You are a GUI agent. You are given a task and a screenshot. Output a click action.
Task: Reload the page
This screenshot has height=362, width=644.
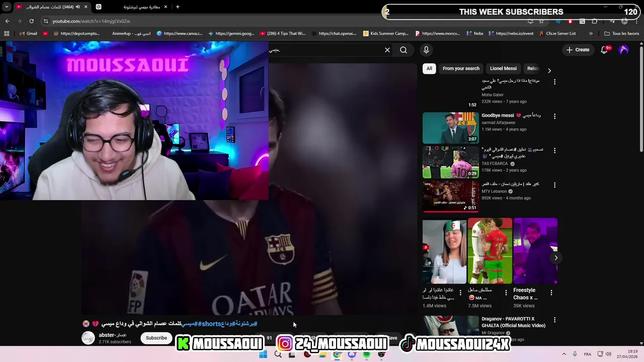(x=31, y=21)
